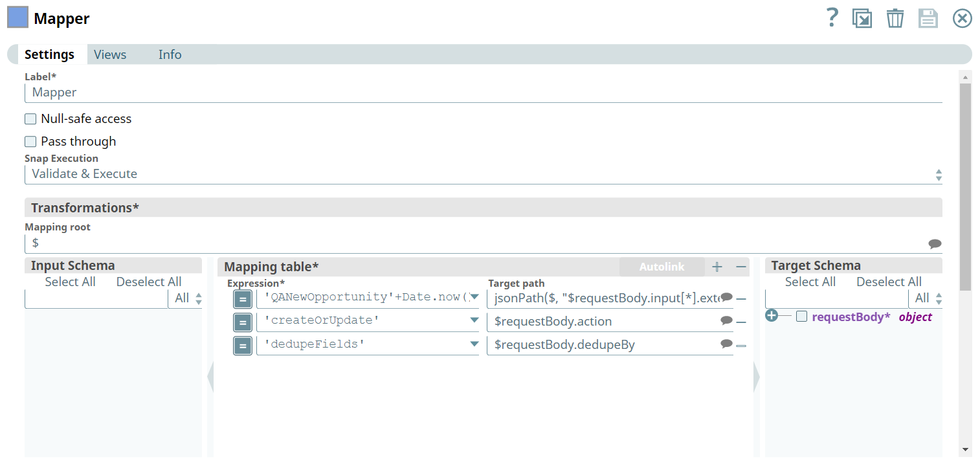Delete the $requestBody.action mapping row

click(741, 322)
